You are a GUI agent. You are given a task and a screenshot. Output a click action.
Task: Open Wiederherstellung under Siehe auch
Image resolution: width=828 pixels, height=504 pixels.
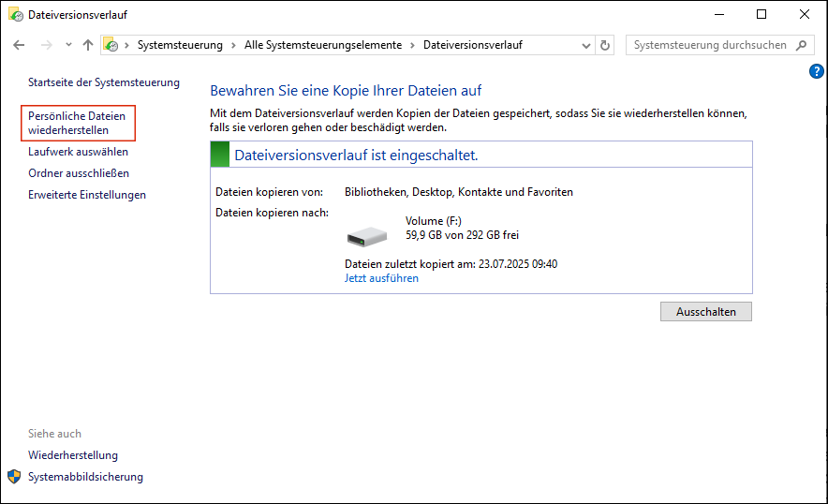tap(73, 455)
